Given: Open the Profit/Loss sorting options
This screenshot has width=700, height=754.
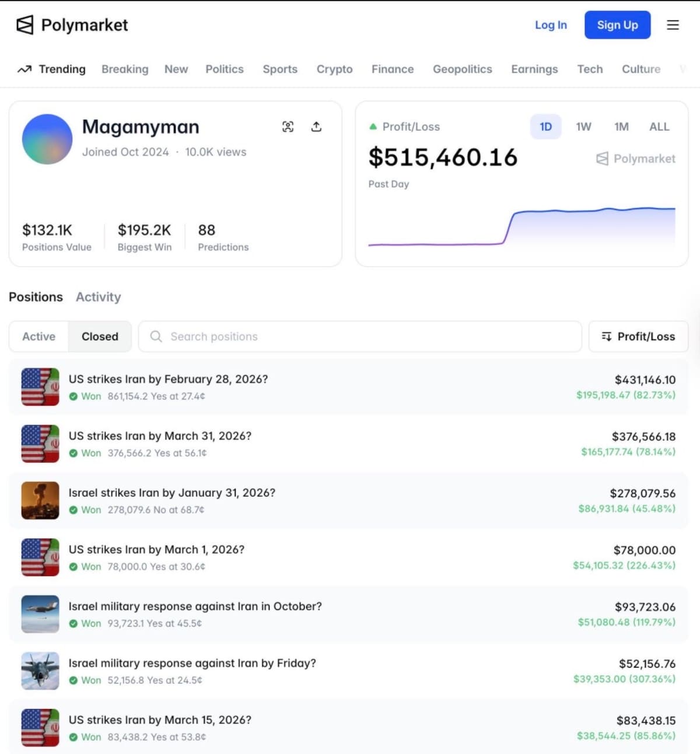Looking at the screenshot, I should pyautogui.click(x=638, y=336).
